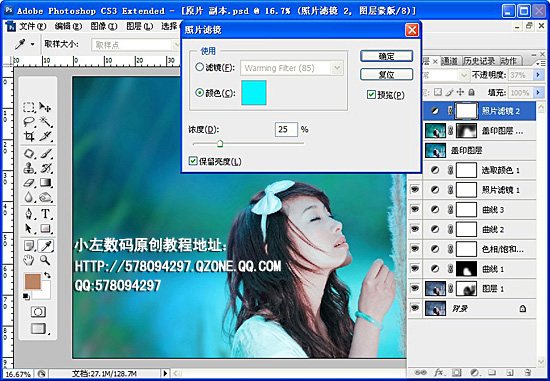Screen dimensions: 550x381
Task: Hide the 曲线 3 layer
Action: click(x=415, y=209)
